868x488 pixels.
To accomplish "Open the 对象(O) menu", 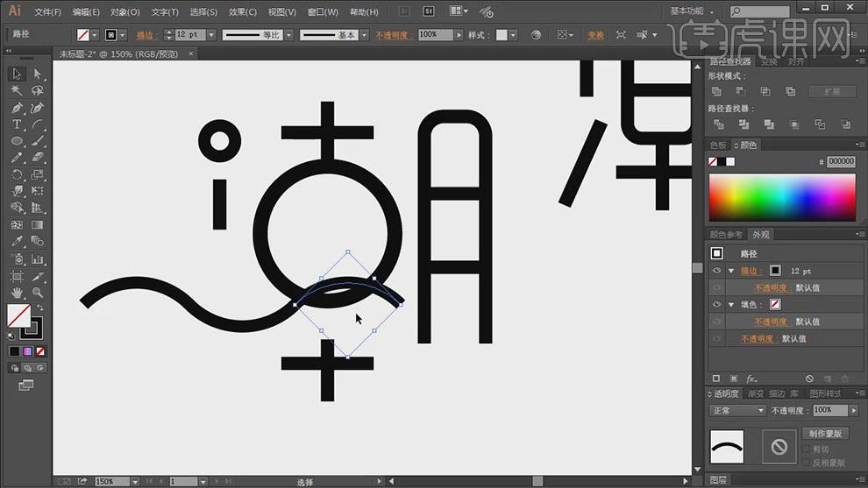I will pos(125,11).
